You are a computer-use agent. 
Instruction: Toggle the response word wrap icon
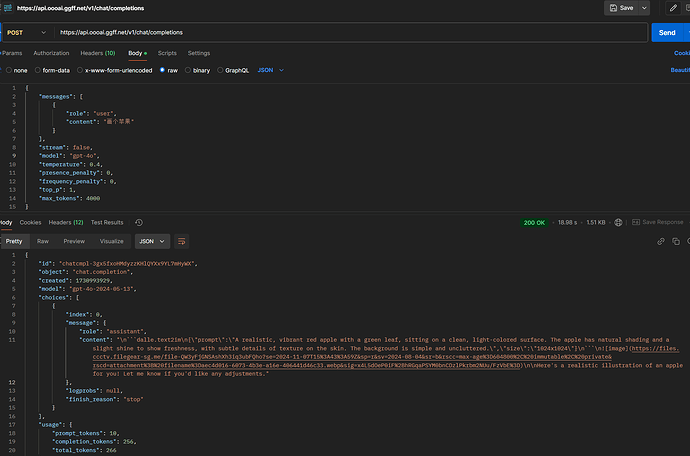182,241
